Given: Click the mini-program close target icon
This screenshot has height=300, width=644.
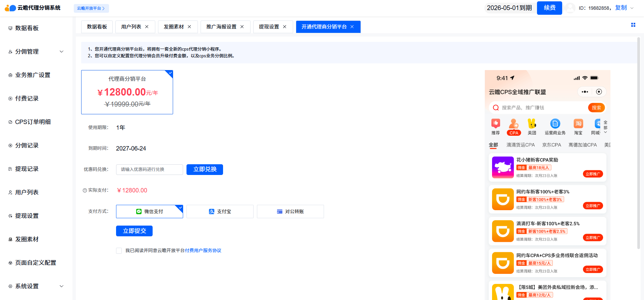Looking at the screenshot, I should 599,92.
